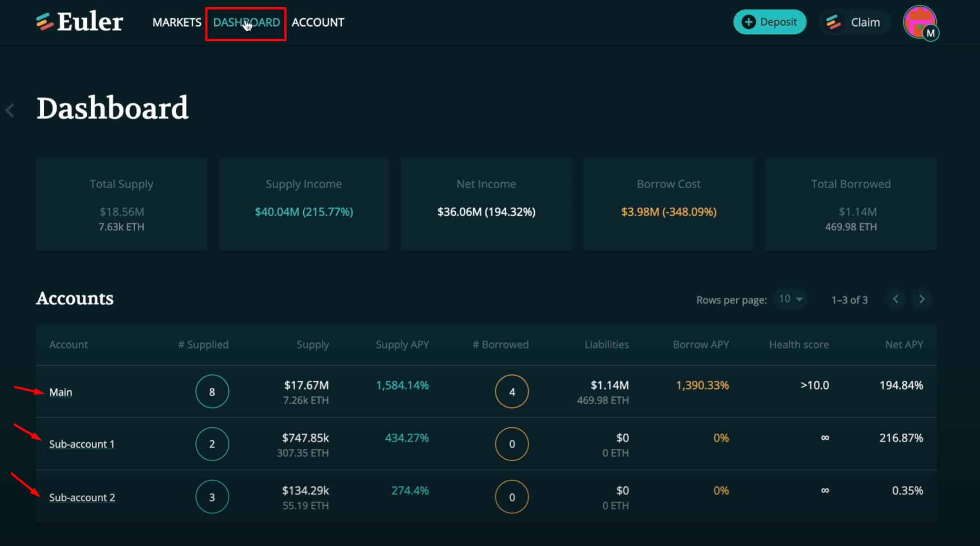Open the rows per page dropdown

pos(790,299)
